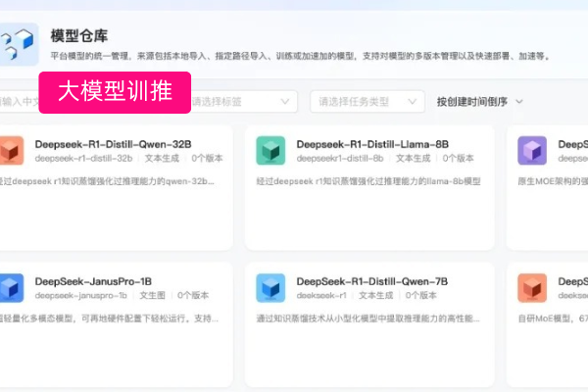Click the model repository cubes icon
Image resolution: width=588 pixels, height=392 pixels.
(x=18, y=44)
